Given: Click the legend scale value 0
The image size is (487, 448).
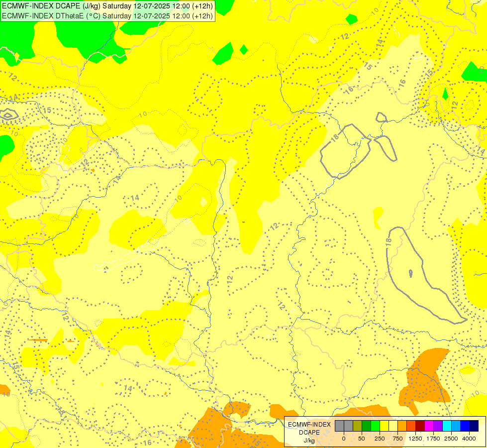Looking at the screenshot, I should pyautogui.click(x=344, y=439).
